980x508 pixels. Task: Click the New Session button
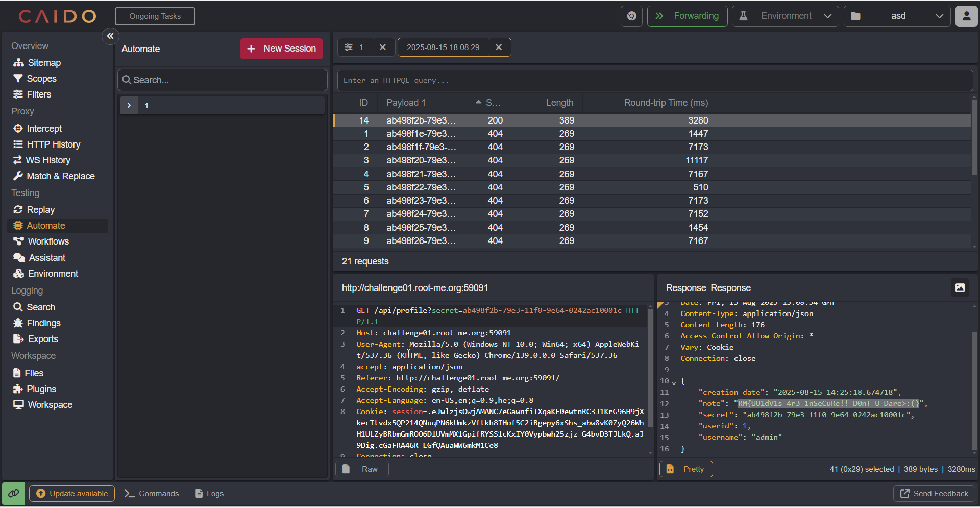(x=281, y=49)
